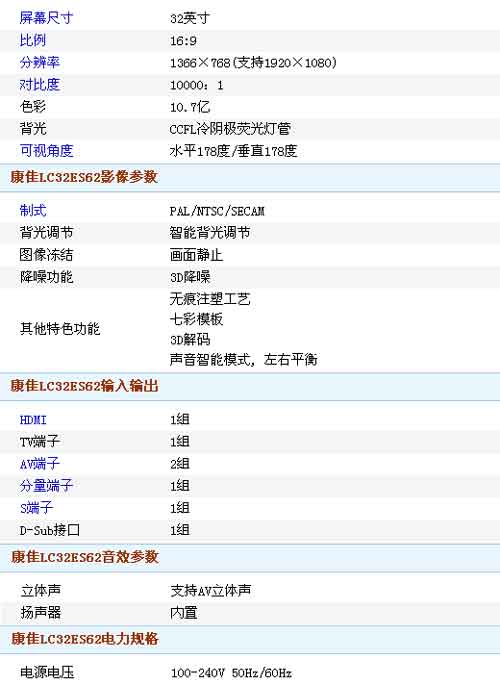Click the 32英寸 value
Image resolution: width=500 pixels, height=685 pixels.
(x=190, y=18)
